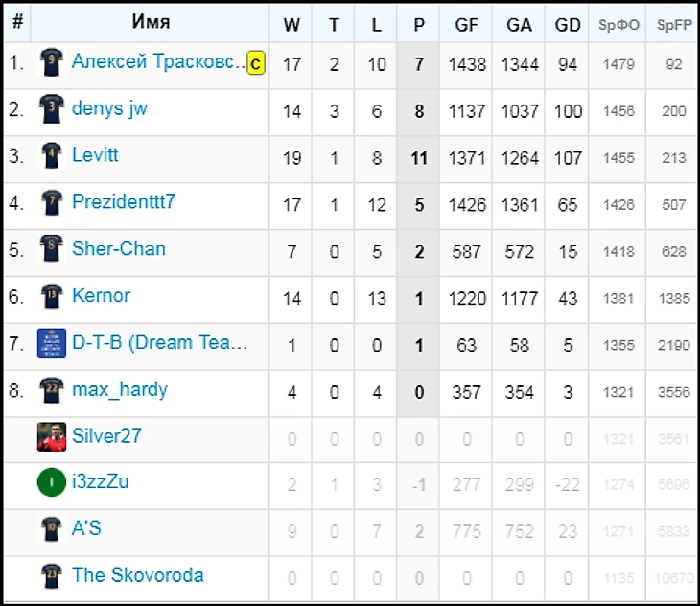Sort by GD column header
This screenshot has height=606, width=700.
click(568, 25)
